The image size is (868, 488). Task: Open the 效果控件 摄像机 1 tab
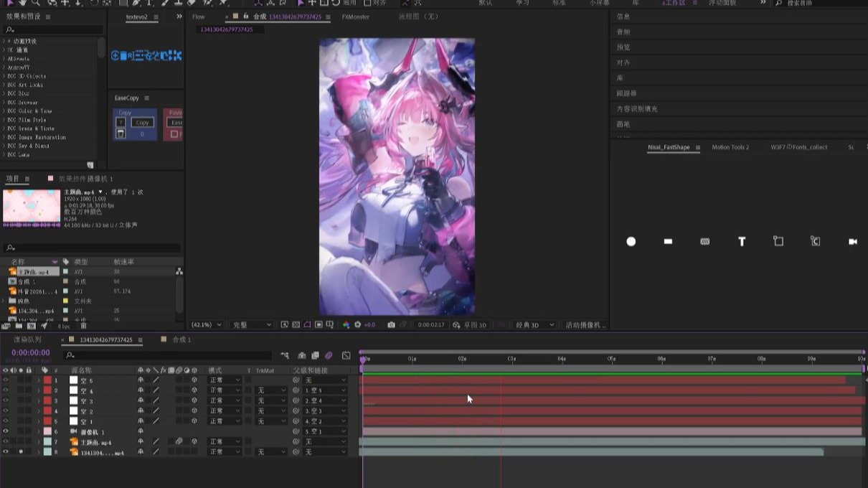click(x=86, y=178)
